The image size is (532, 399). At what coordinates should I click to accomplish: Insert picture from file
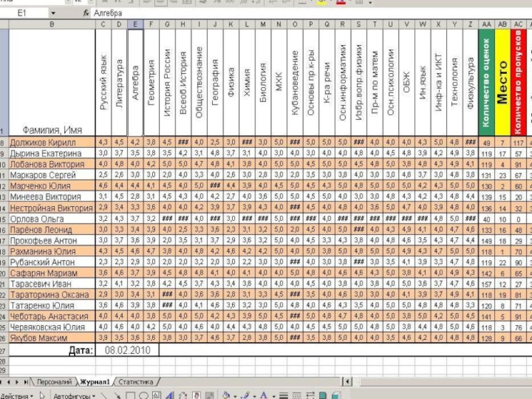coord(209,396)
